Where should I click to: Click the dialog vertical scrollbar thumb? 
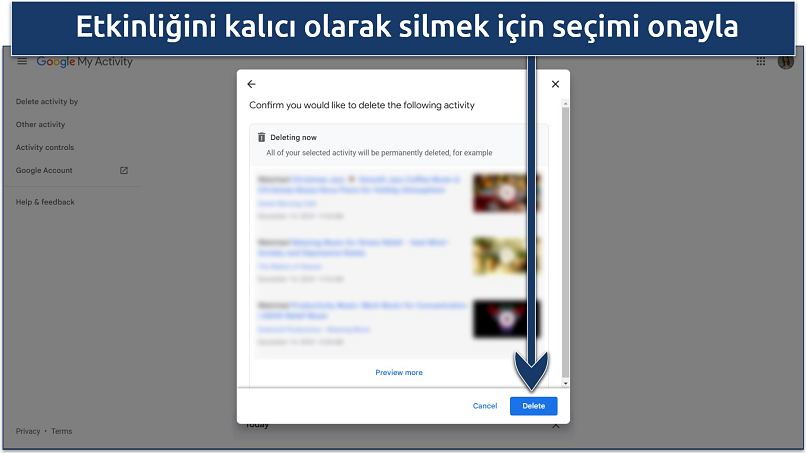[565, 243]
